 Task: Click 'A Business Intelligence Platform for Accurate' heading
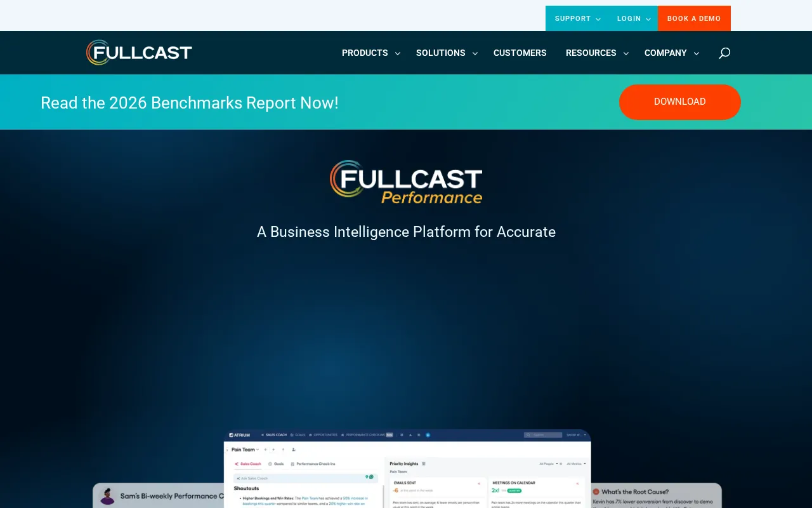(406, 232)
